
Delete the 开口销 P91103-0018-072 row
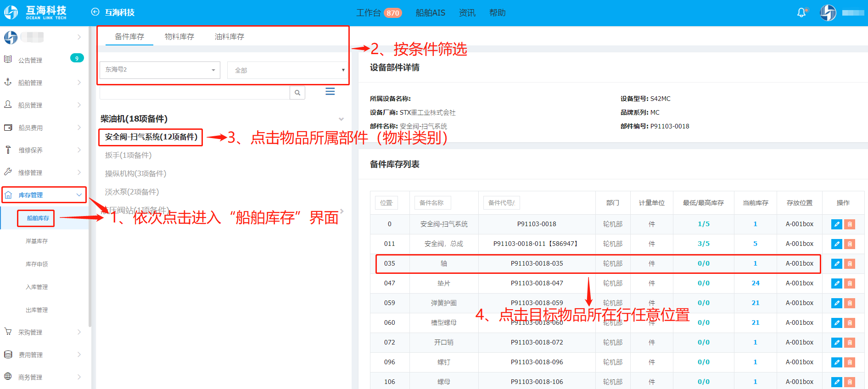click(x=850, y=343)
